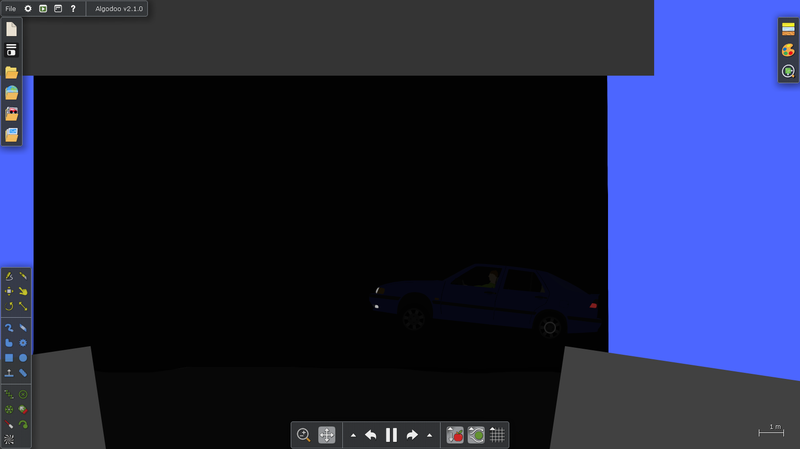The width and height of the screenshot is (800, 449).
Task: Toggle the grid display button
Action: [x=497, y=435]
